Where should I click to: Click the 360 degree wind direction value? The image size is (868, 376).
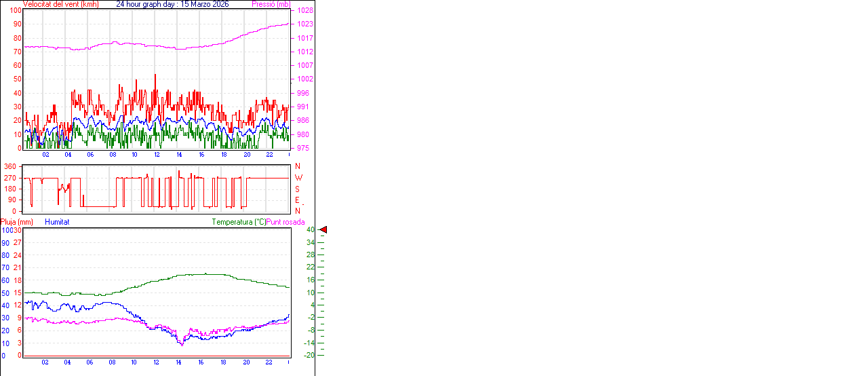[x=10, y=167]
